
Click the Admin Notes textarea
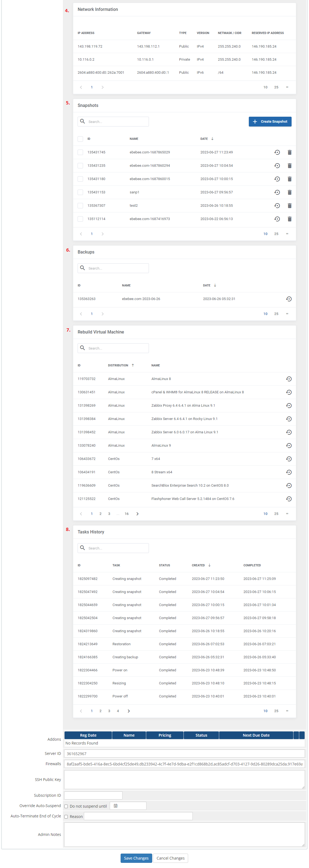(184, 834)
